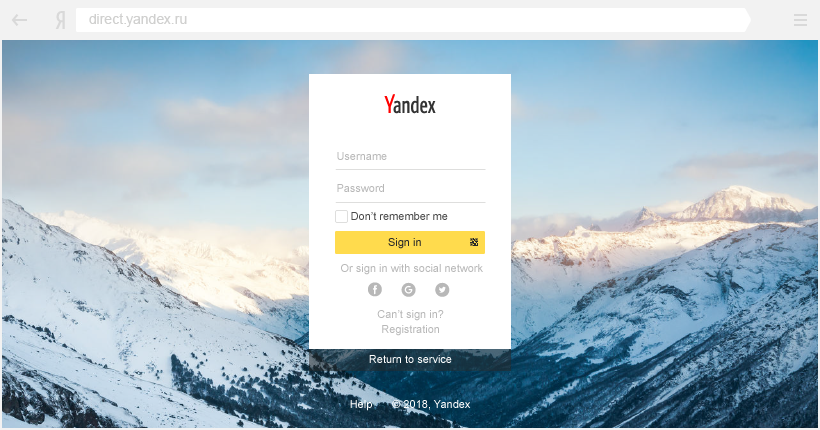Click the yellow Sign in button
Image resolution: width=820 pixels, height=430 pixels.
click(x=410, y=242)
